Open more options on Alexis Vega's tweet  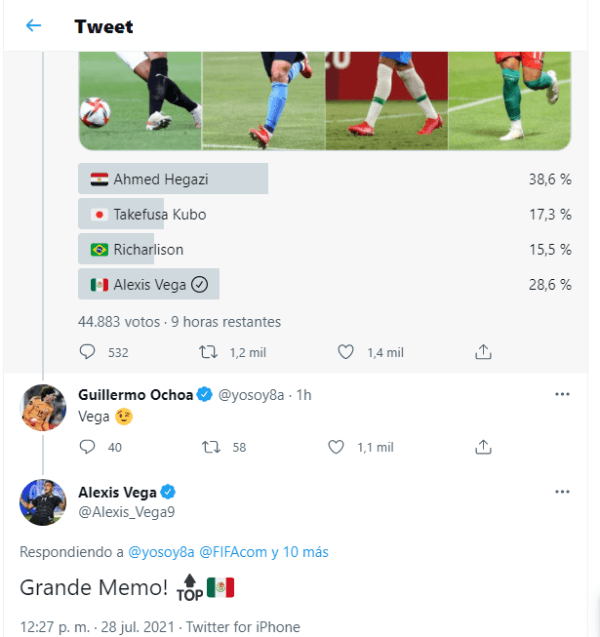pyautogui.click(x=562, y=493)
